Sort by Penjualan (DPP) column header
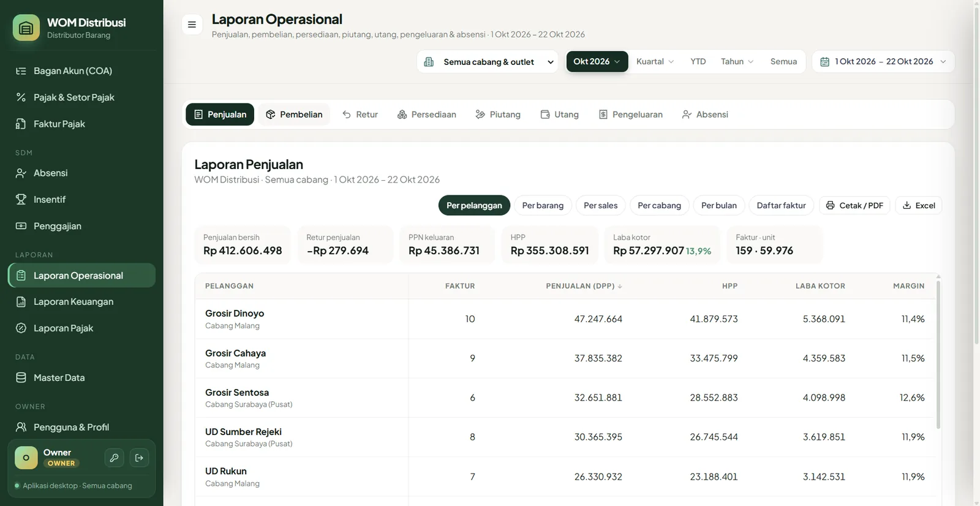 coord(584,286)
